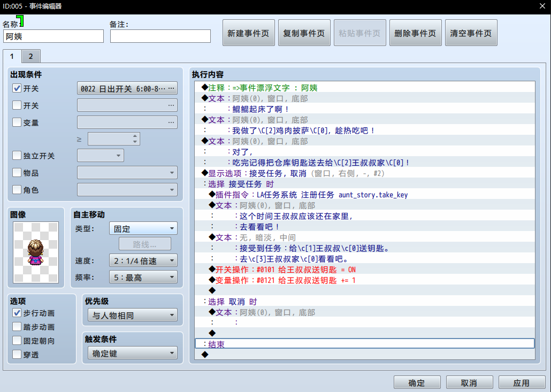Open the 频率 5:最高 dropdown
The height and width of the screenshot is (392, 551).
[x=143, y=277]
